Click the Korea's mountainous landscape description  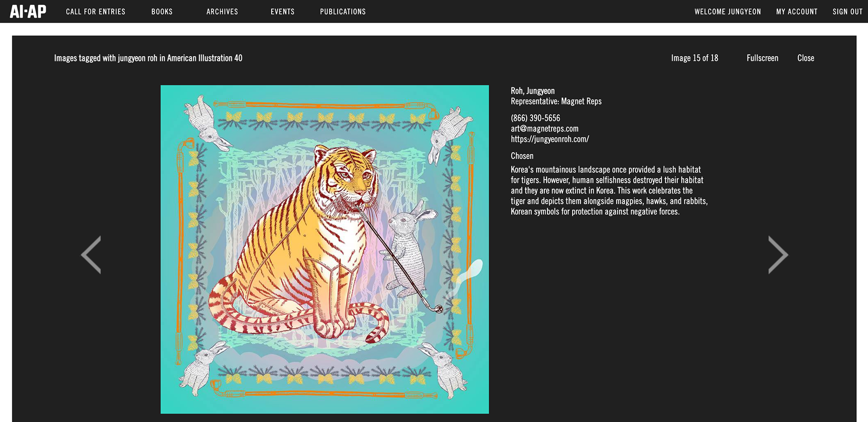click(609, 190)
